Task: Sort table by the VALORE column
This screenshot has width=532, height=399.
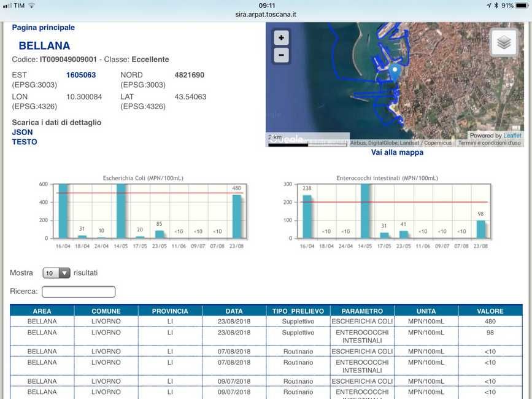Action: (x=490, y=311)
